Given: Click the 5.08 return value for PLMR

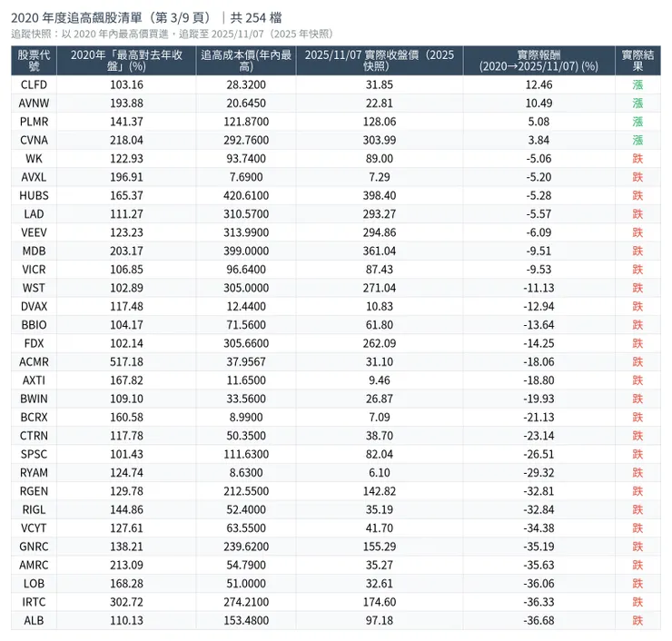Looking at the screenshot, I should point(539,122).
